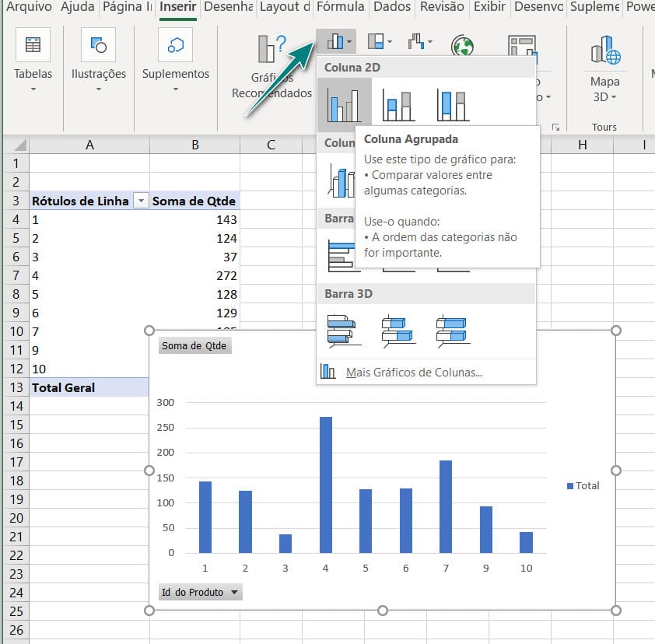Open the Ajuda ribbon tab

78,7
